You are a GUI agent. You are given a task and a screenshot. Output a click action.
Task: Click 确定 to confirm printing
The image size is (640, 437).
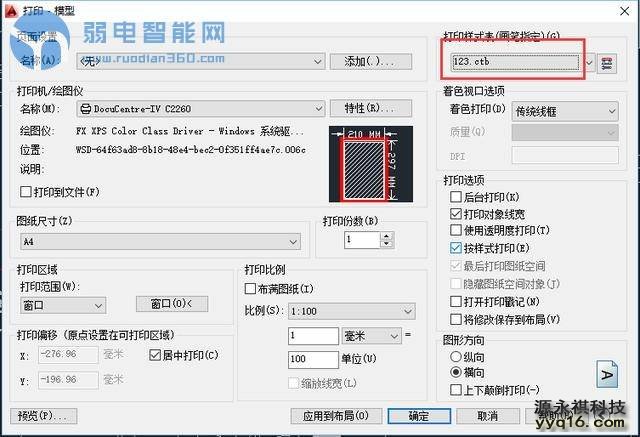click(x=419, y=415)
